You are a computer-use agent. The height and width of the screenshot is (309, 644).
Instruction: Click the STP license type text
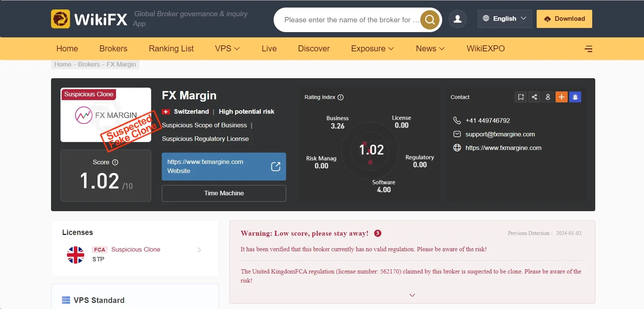coord(98,259)
